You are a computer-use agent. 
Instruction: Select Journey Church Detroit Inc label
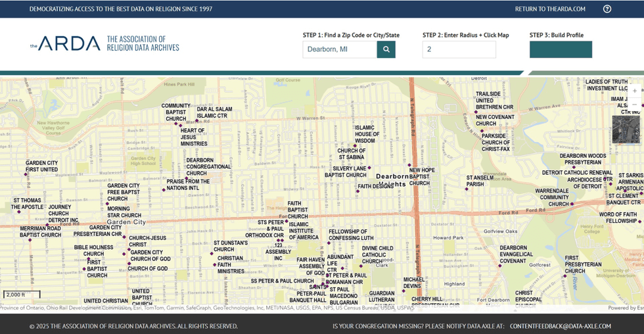pyautogui.click(x=63, y=214)
